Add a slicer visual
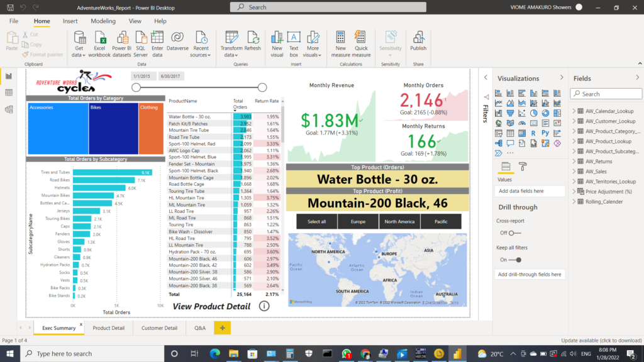This screenshot has height=362, width=644. coord(498,133)
